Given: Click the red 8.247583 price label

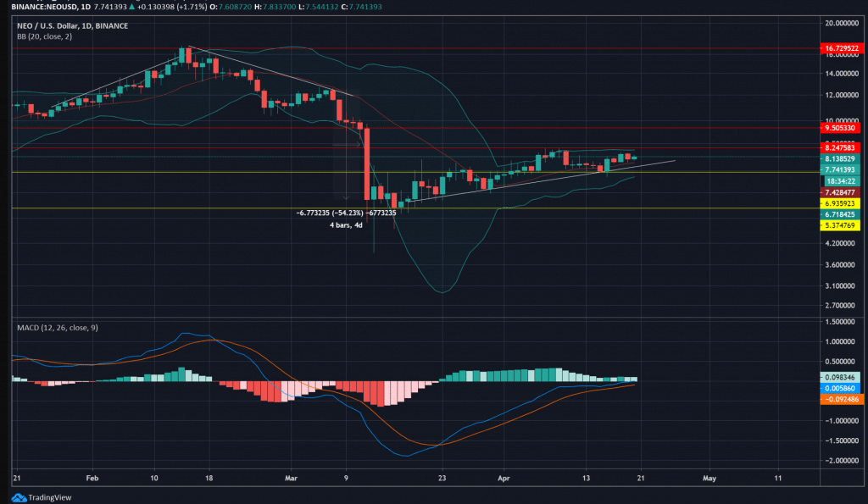Looking at the screenshot, I should (840, 147).
